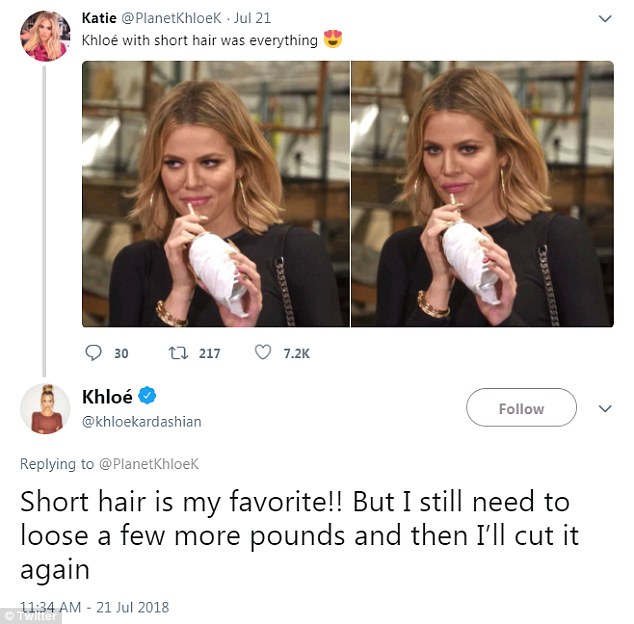Click @PlanetKhloeK in Replying to line
634x624 pixels.
coord(149,464)
